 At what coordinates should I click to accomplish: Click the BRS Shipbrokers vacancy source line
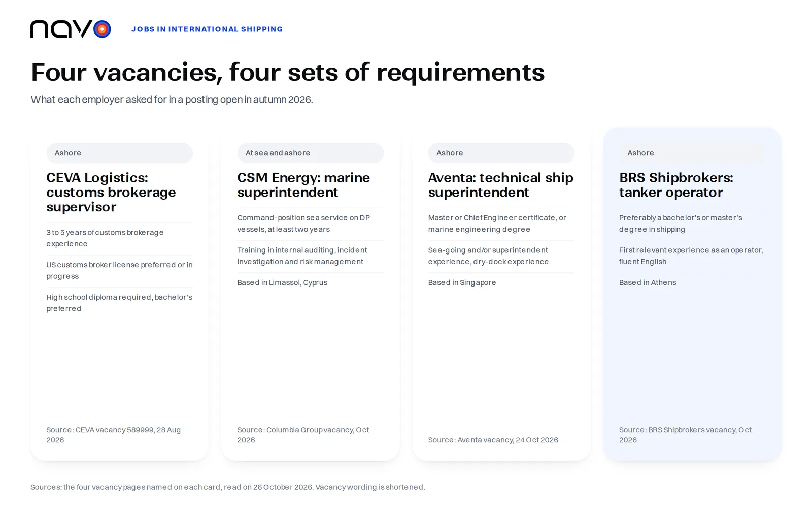click(685, 435)
